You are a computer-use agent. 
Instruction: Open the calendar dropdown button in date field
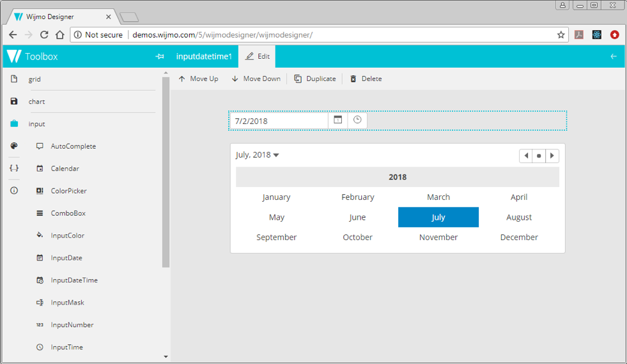coord(338,120)
